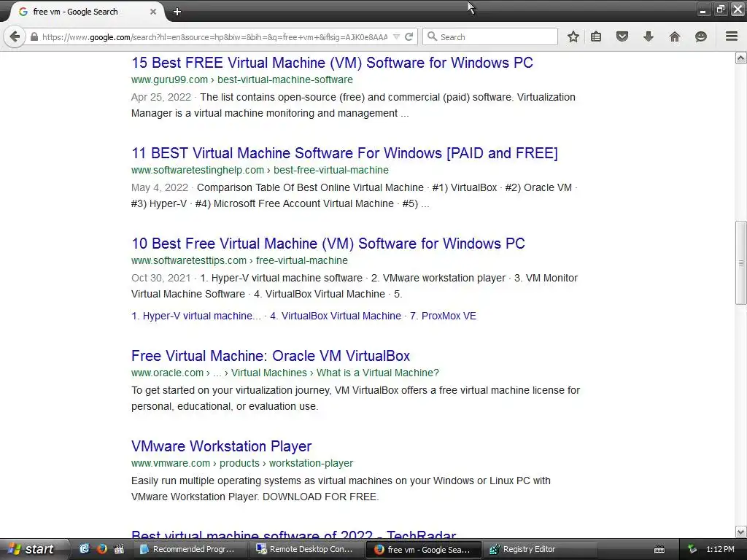Switch to Registry Editor taskbar window
The width and height of the screenshot is (747, 560).
540,549
